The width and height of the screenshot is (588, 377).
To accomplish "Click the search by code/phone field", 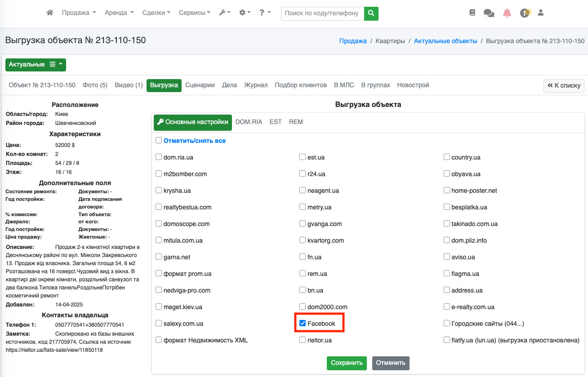I will pos(322,13).
